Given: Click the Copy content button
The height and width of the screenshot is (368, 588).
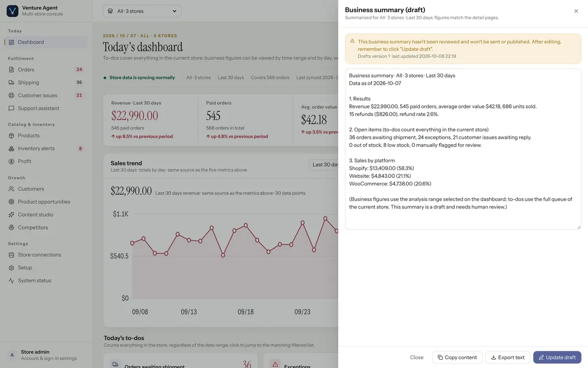Looking at the screenshot, I should tap(457, 357).
